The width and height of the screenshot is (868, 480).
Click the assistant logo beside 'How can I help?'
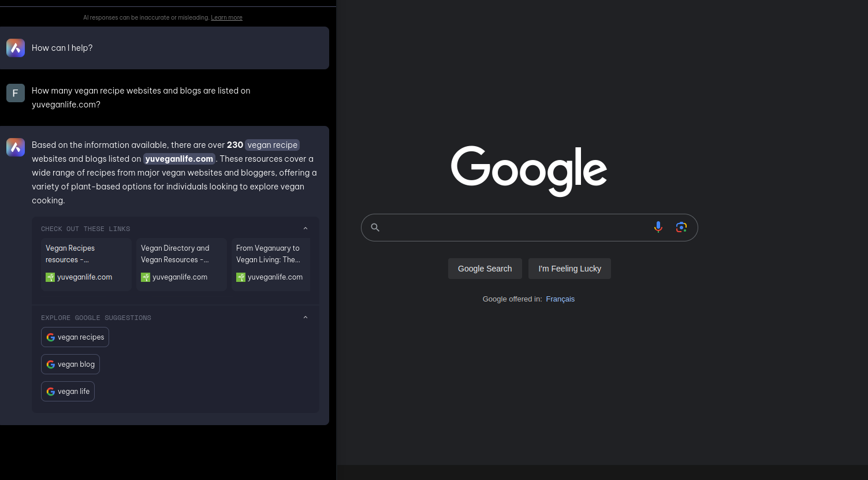point(16,48)
